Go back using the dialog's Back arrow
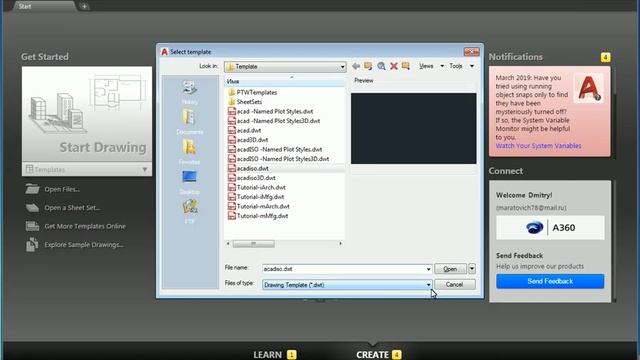Screen dimensions: 640x360 point(356,66)
